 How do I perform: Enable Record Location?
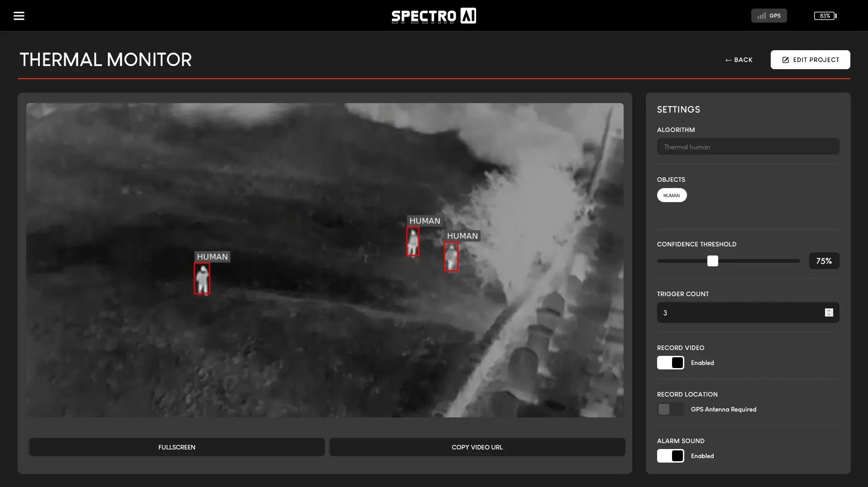tap(670, 409)
